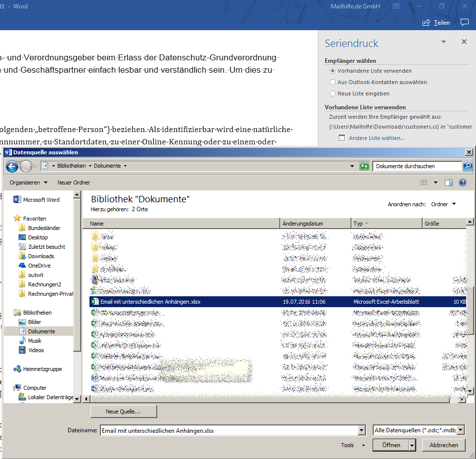The height and width of the screenshot is (459, 476).
Task: Select 'Vorhandene Liste verwenden' radio option
Action: pyautogui.click(x=333, y=71)
